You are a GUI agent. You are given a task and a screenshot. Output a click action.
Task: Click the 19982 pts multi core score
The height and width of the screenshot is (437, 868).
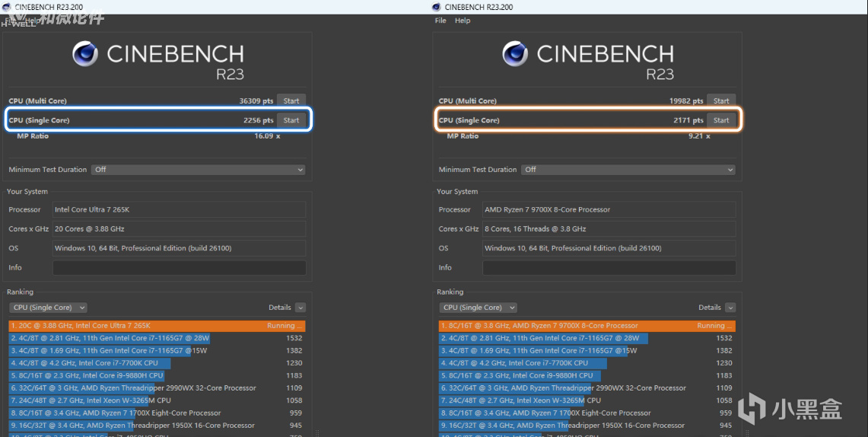(686, 100)
